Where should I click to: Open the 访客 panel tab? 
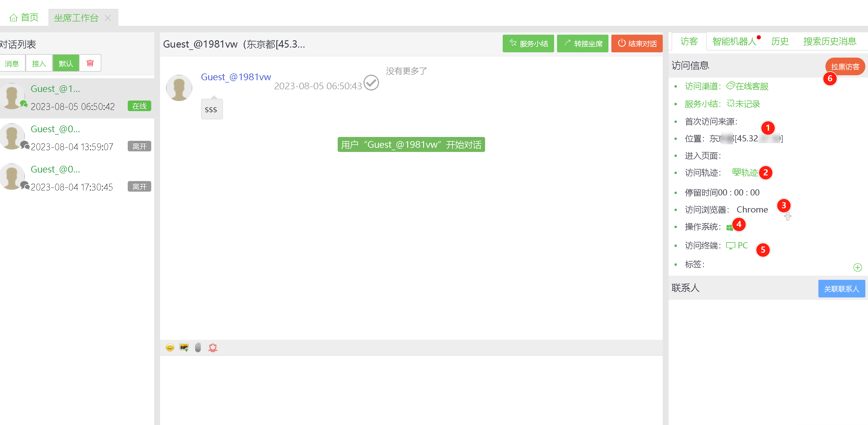pyautogui.click(x=689, y=41)
